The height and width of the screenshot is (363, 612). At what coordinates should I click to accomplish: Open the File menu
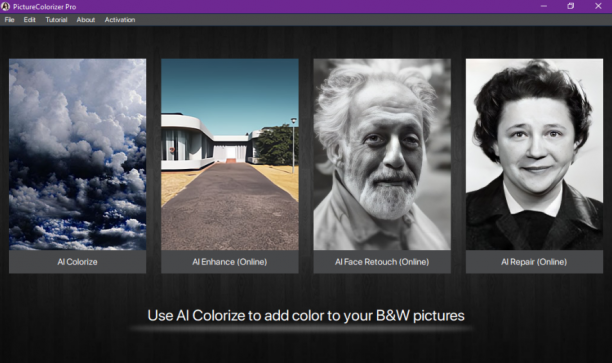pyautogui.click(x=9, y=20)
